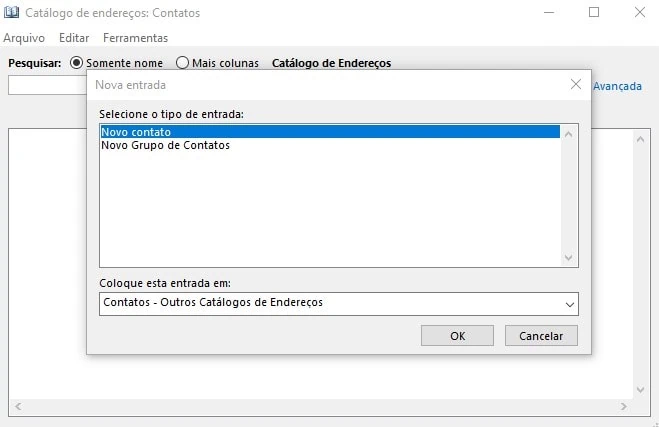Screen dimensions: 659x427
Task: Select the Somente nome radio option
Action: tap(76, 63)
